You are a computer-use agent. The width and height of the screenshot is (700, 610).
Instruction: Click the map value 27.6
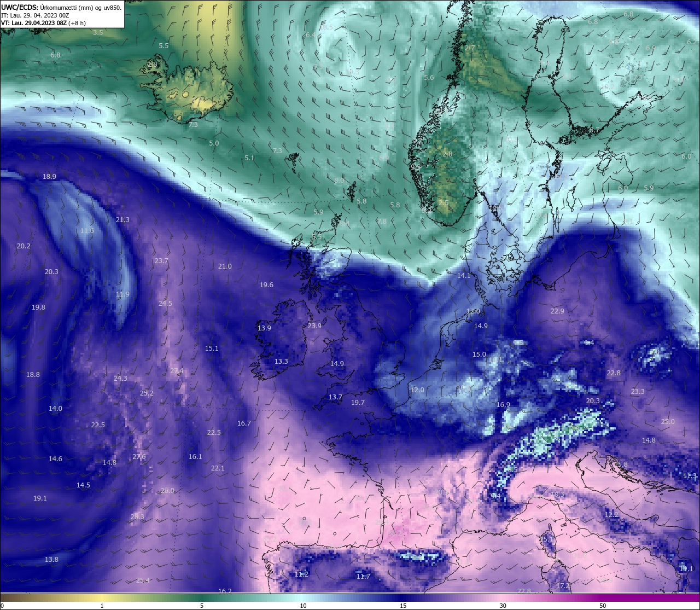(139, 457)
